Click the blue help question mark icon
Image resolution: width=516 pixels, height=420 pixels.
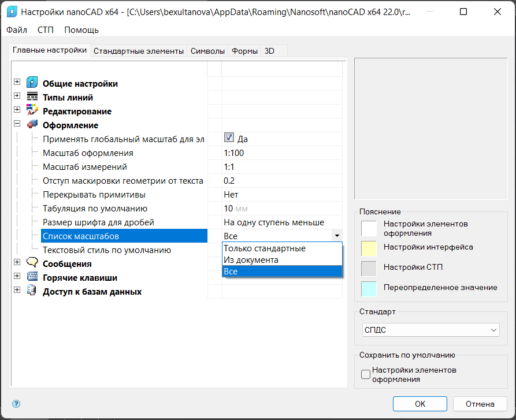pyautogui.click(x=16, y=404)
